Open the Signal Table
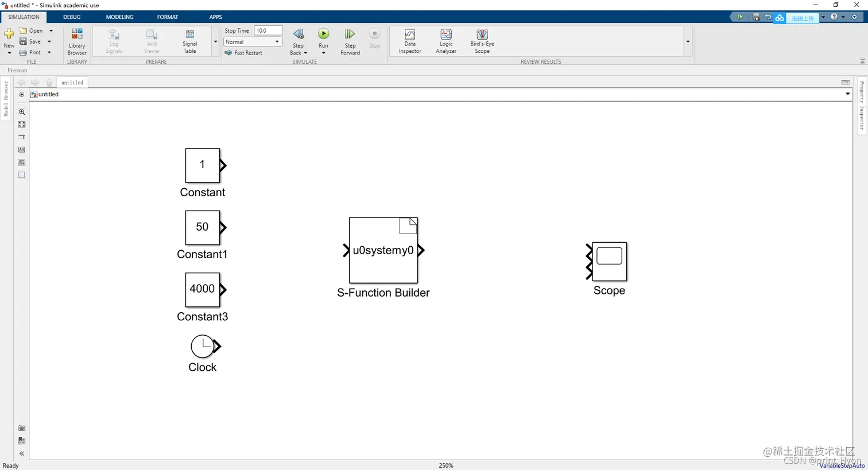Image resolution: width=868 pixels, height=470 pixels. click(x=189, y=41)
